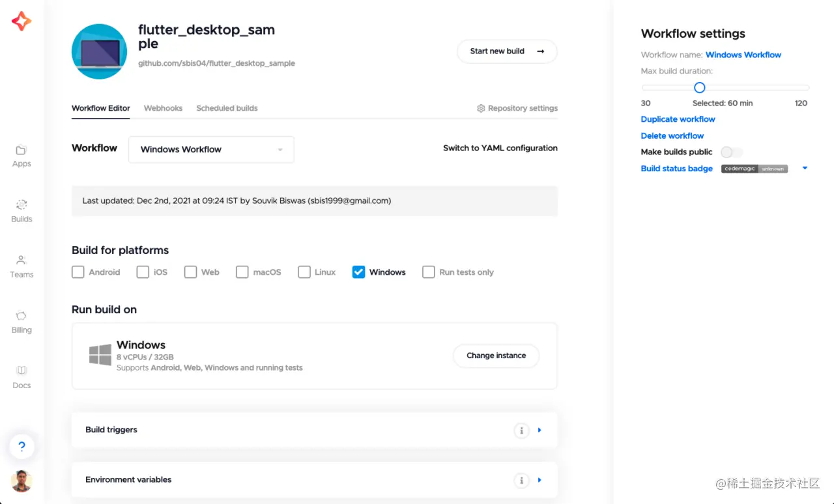Open the Apps sidebar icon

[x=22, y=150]
